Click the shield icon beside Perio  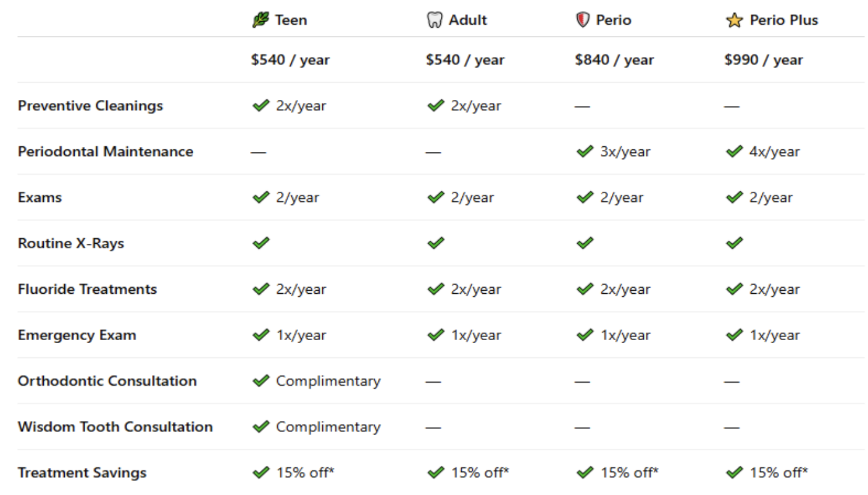[583, 20]
